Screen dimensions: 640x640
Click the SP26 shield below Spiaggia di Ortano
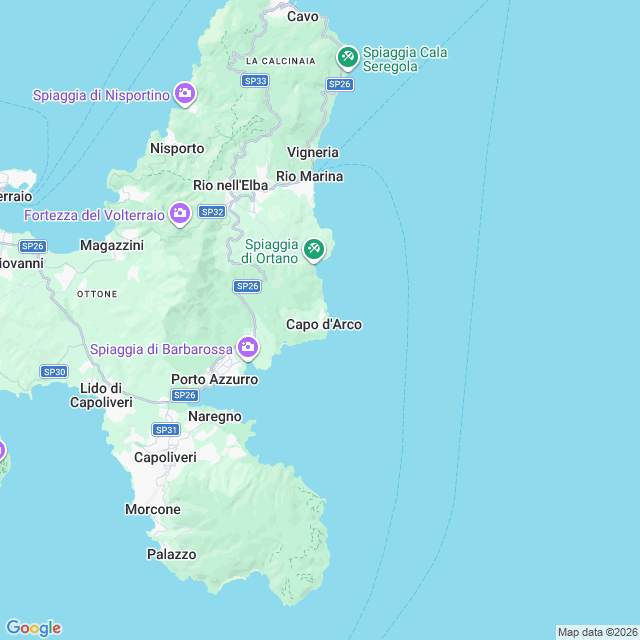point(247,286)
